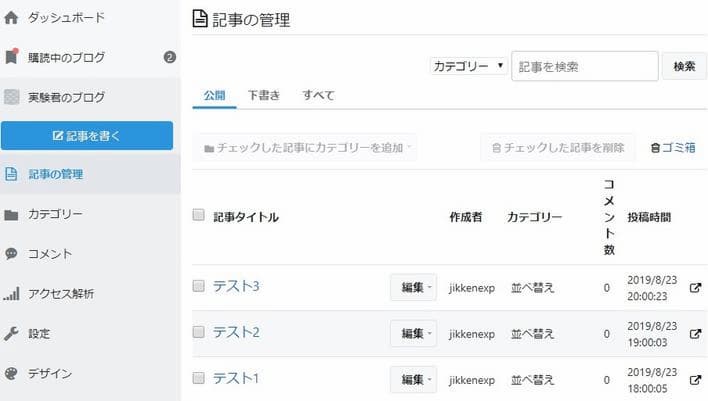Click 並べ替え category in テスト1 row
The height and width of the screenshot is (401, 708).
click(x=532, y=380)
